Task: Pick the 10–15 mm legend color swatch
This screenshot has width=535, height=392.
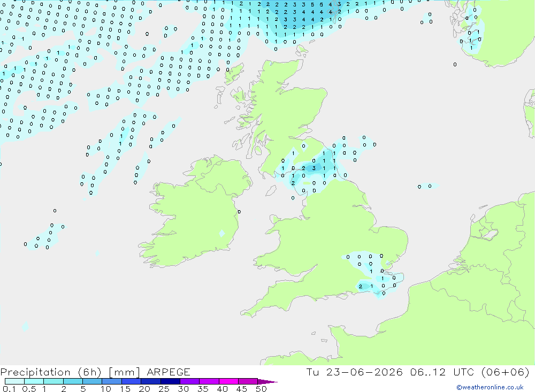Action: click(x=112, y=381)
